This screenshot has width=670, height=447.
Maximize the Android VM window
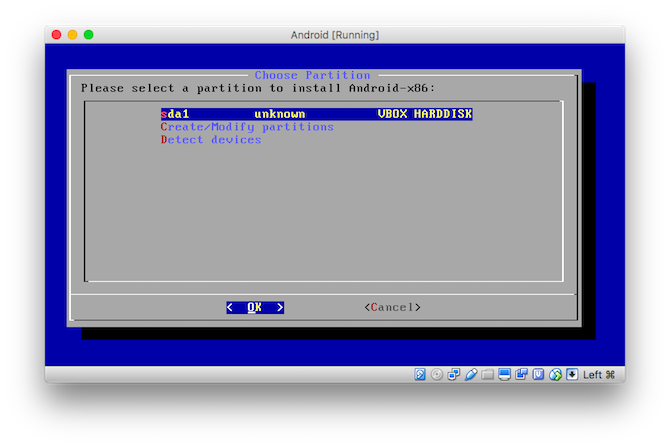tap(88, 35)
